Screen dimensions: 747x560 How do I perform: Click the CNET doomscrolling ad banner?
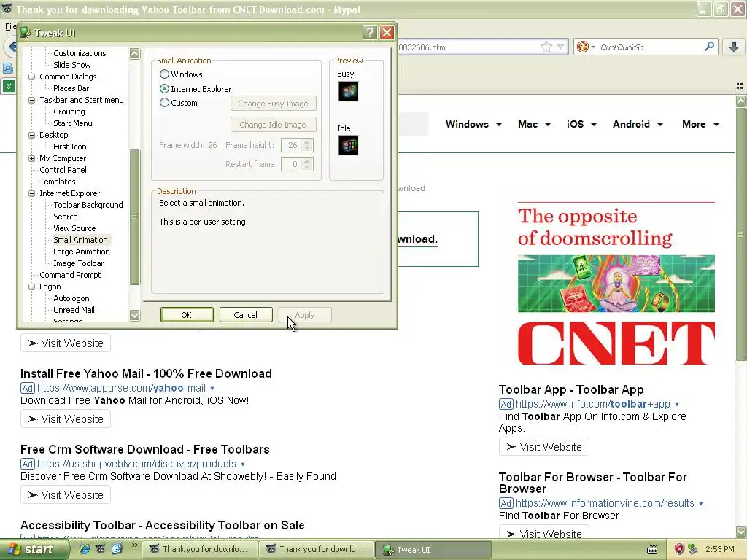616,284
